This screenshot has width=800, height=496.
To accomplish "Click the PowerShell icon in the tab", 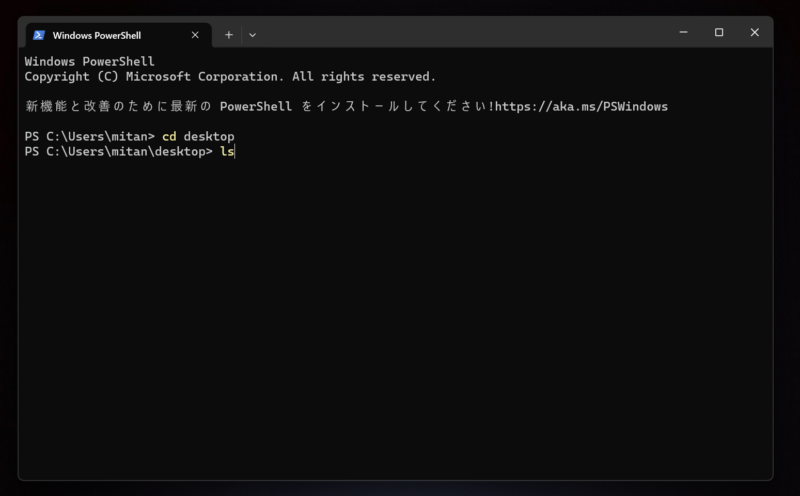I will click(x=39, y=35).
